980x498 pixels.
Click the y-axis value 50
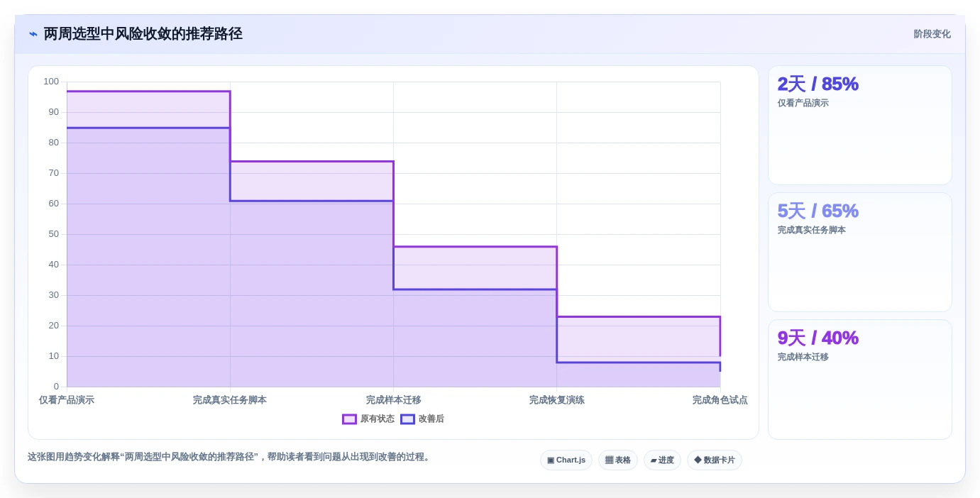pyautogui.click(x=54, y=234)
